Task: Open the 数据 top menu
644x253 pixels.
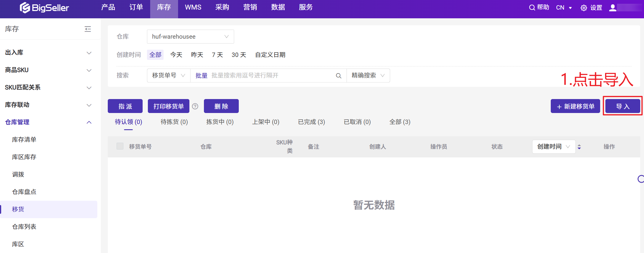Action: click(x=278, y=7)
